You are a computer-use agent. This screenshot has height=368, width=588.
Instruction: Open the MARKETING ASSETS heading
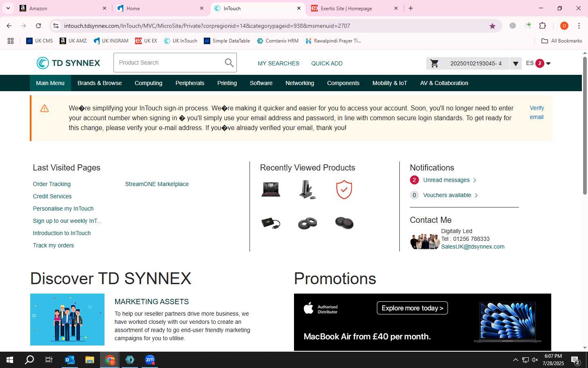(151, 302)
